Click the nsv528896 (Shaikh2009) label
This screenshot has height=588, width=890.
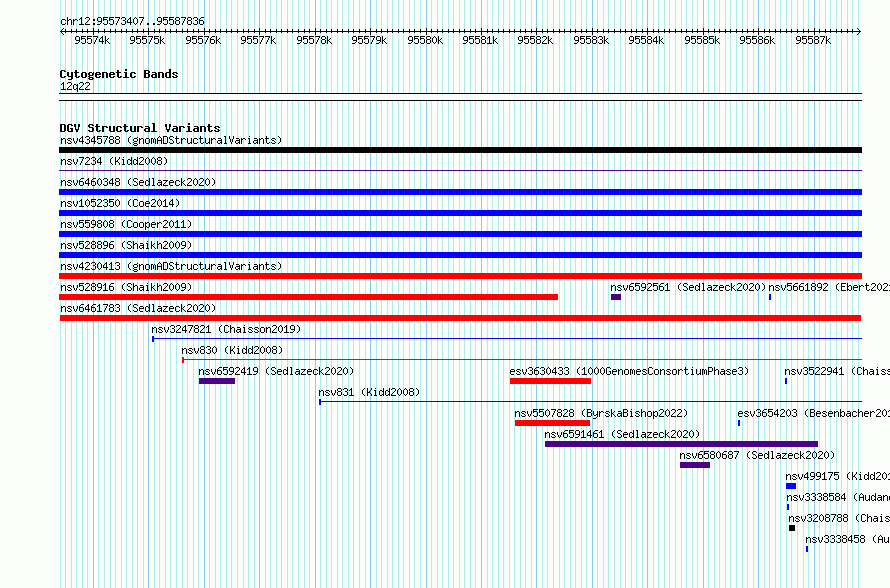[126, 245]
